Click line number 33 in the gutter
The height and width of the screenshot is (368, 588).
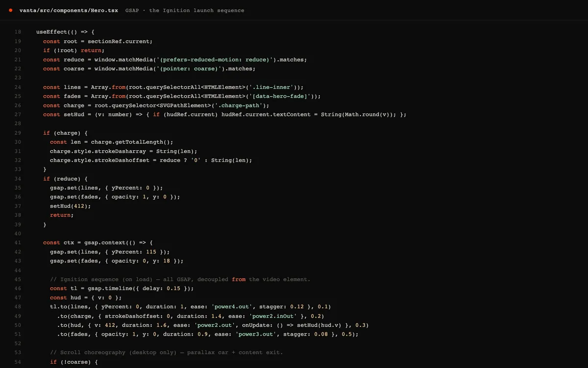coord(18,169)
